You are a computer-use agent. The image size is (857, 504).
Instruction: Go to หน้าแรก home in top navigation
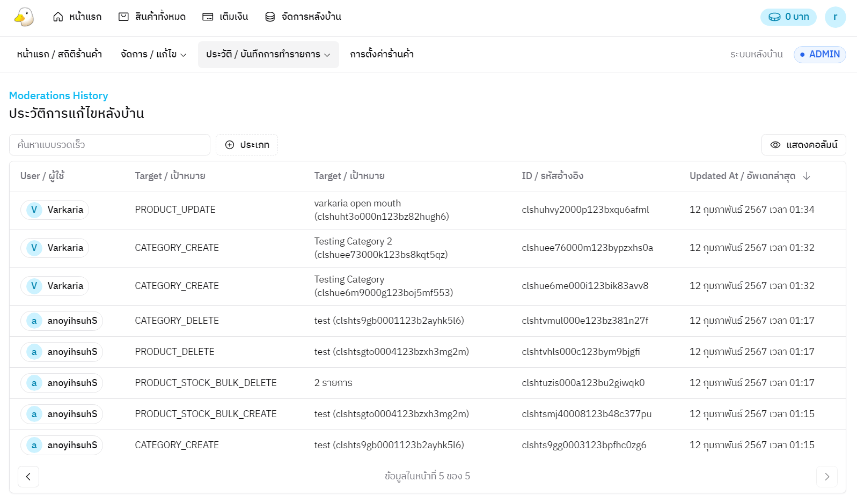tap(77, 17)
